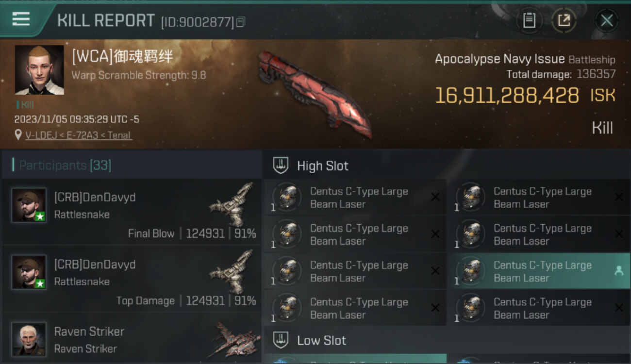Image resolution: width=631 pixels, height=364 pixels.
Task: Click the Apocalypse Navy Issue ship image
Action: 315,94
